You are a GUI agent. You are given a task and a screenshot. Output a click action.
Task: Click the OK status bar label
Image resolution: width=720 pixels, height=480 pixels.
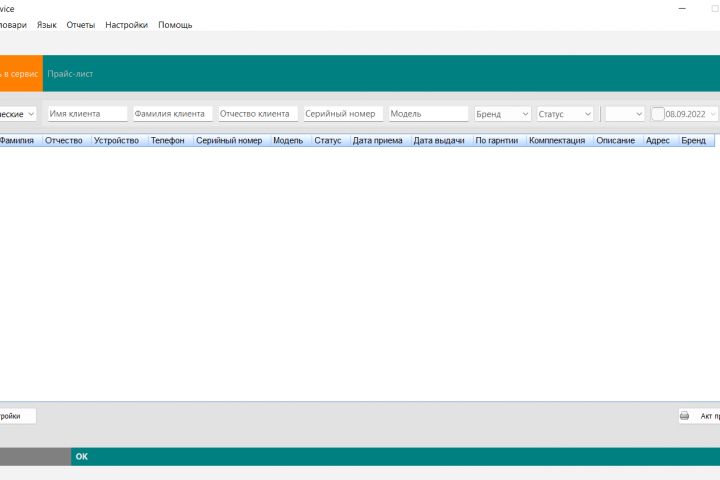click(x=82, y=457)
